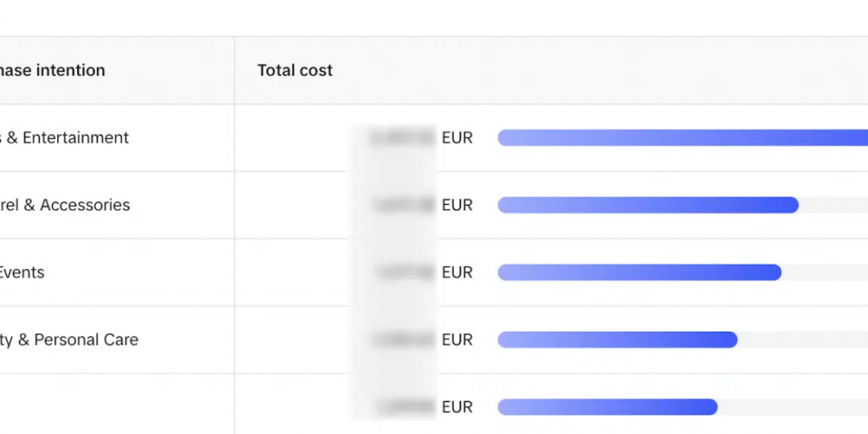868x434 pixels.
Task: Select the '& Entertainment' row label
Action: pos(64,137)
